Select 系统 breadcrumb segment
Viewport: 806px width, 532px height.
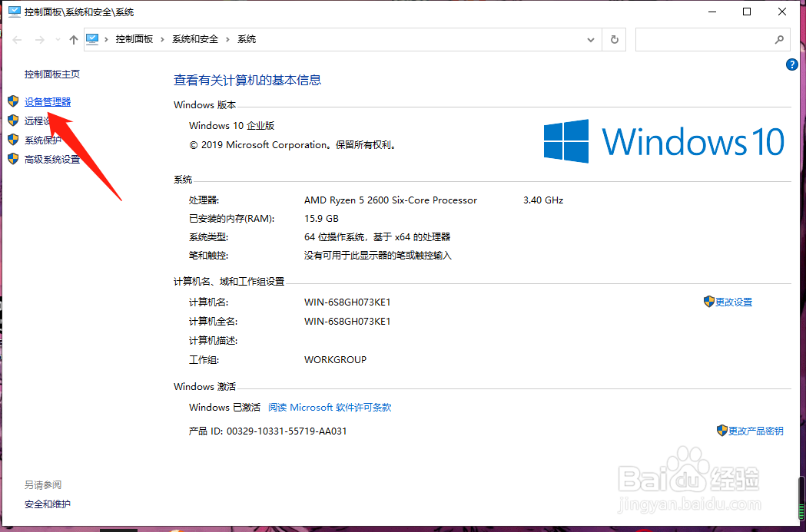[247, 39]
